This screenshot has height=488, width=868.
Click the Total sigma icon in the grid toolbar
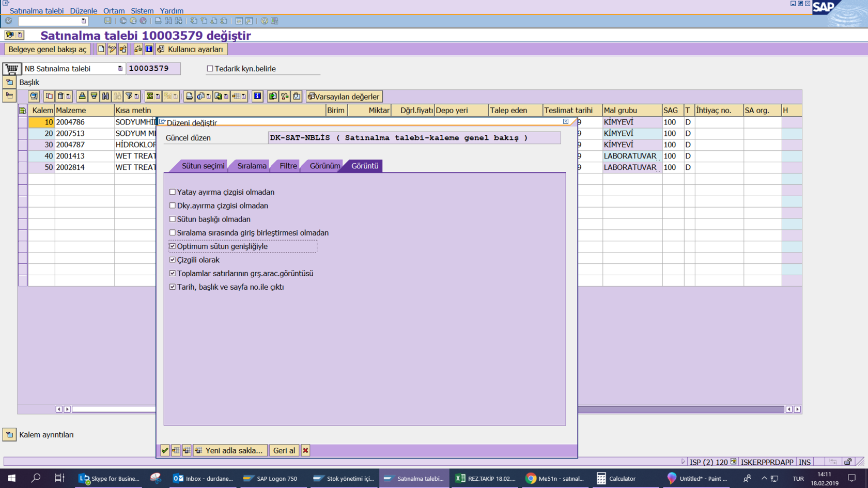tap(150, 96)
